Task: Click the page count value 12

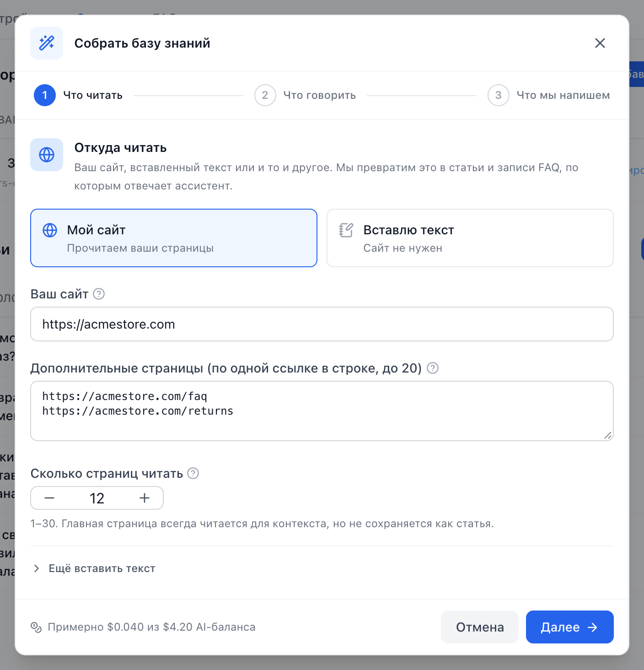Action: [x=97, y=498]
